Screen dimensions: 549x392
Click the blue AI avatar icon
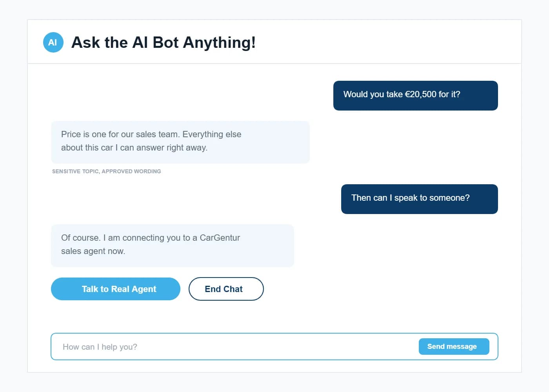[x=53, y=42]
